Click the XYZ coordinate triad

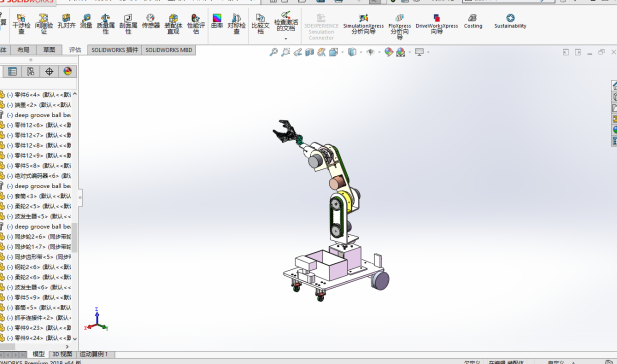(96, 320)
